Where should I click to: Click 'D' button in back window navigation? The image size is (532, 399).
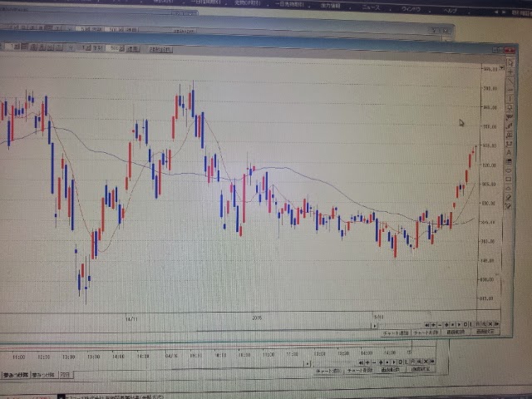tap(401, 362)
